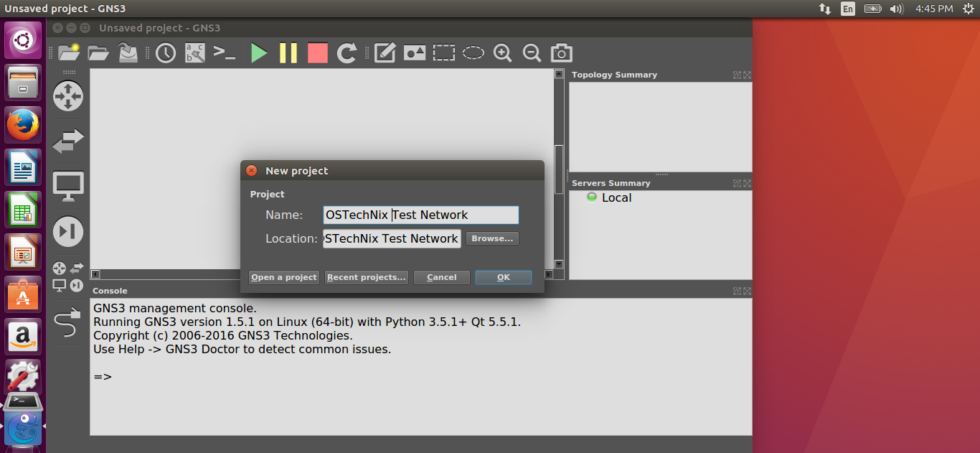Screen dimensions: 980x453
Task: Click the Recent projects... button
Action: point(367,277)
